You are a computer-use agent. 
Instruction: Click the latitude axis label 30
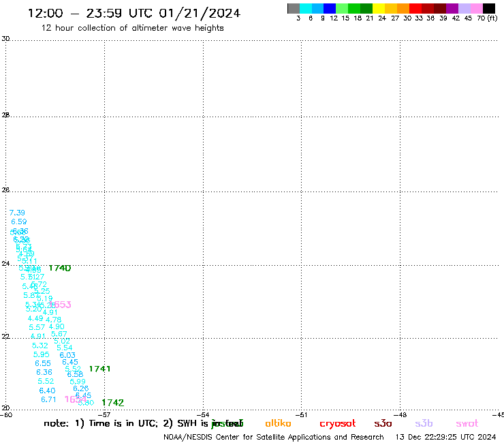point(5,39)
